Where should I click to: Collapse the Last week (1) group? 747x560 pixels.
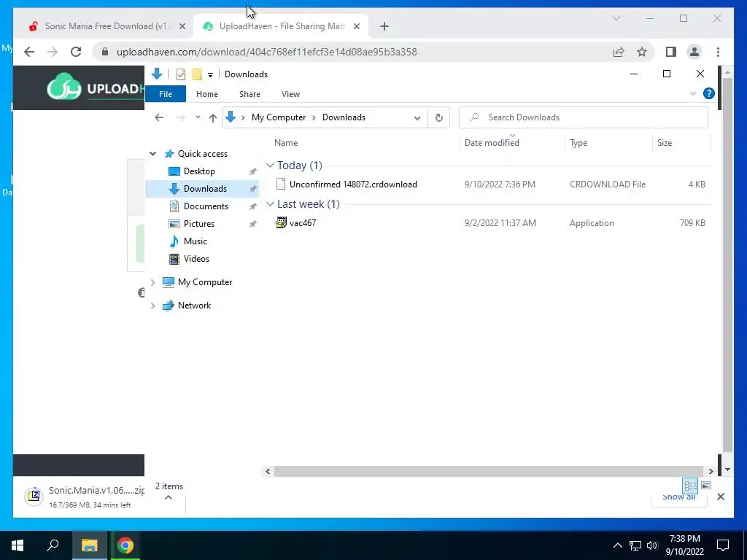(270, 204)
